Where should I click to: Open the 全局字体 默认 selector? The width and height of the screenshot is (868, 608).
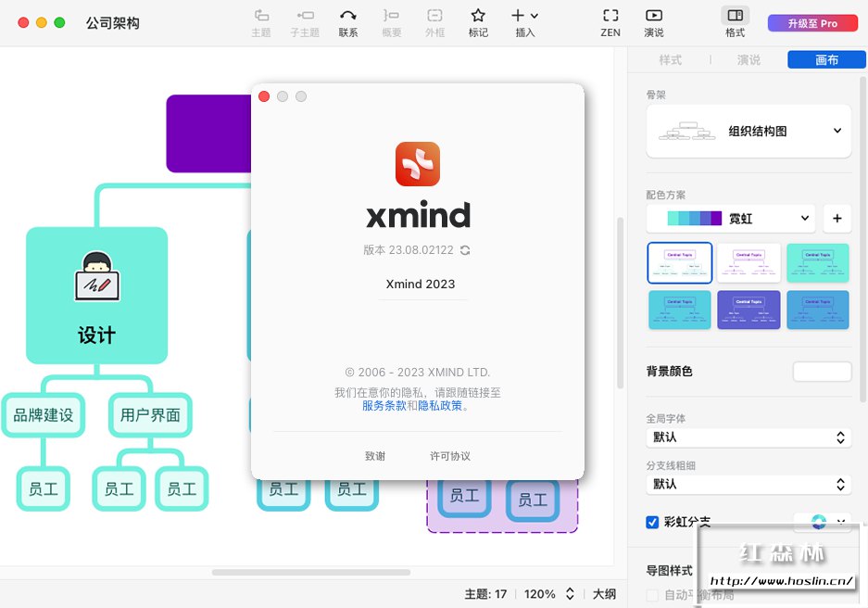748,437
